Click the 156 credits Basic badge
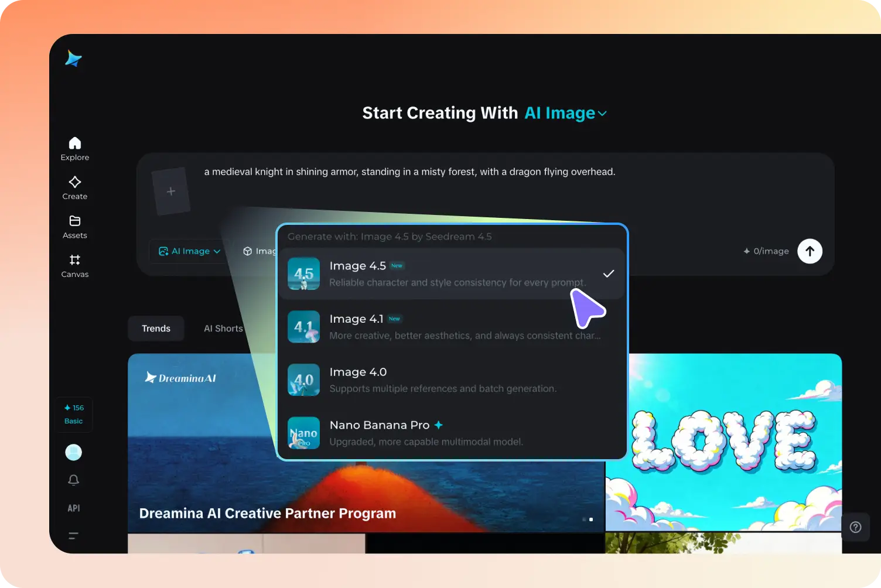The image size is (881, 588). [x=74, y=414]
